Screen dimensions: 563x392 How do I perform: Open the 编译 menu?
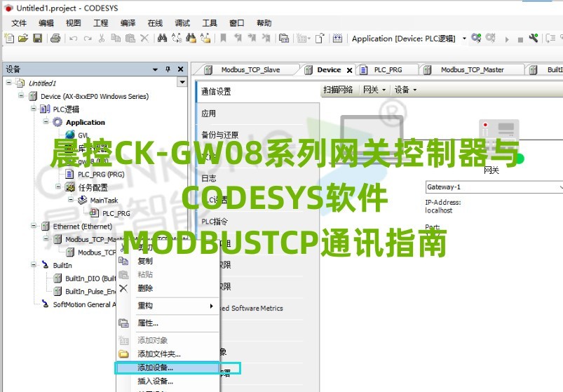click(128, 23)
